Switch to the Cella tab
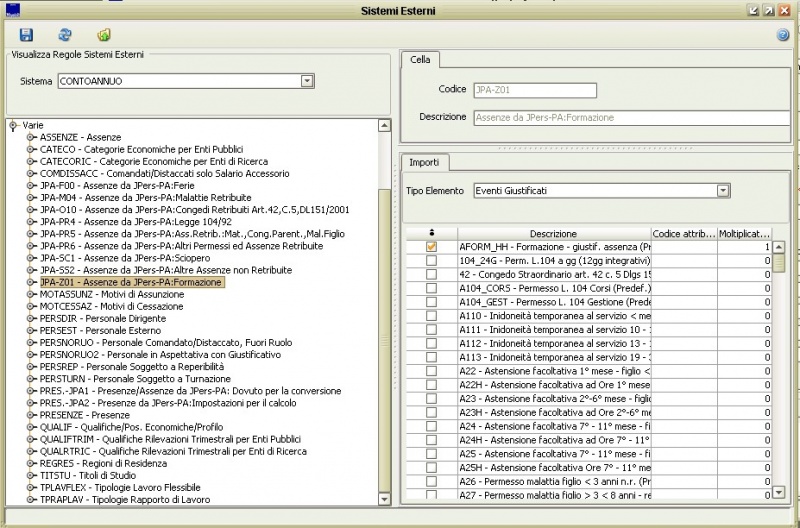Screen dimensions: 800x528 click(421, 59)
